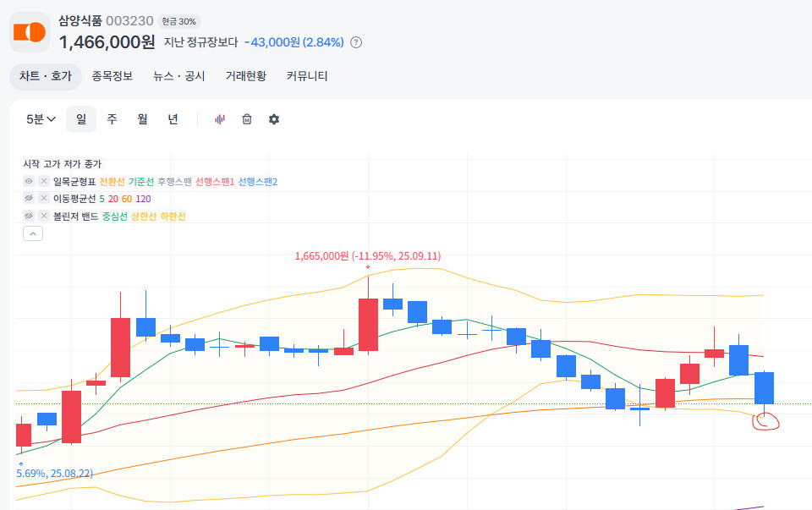The width and height of the screenshot is (812, 510).
Task: Open chart indicator settings (candlestick icon)
Action: point(220,119)
